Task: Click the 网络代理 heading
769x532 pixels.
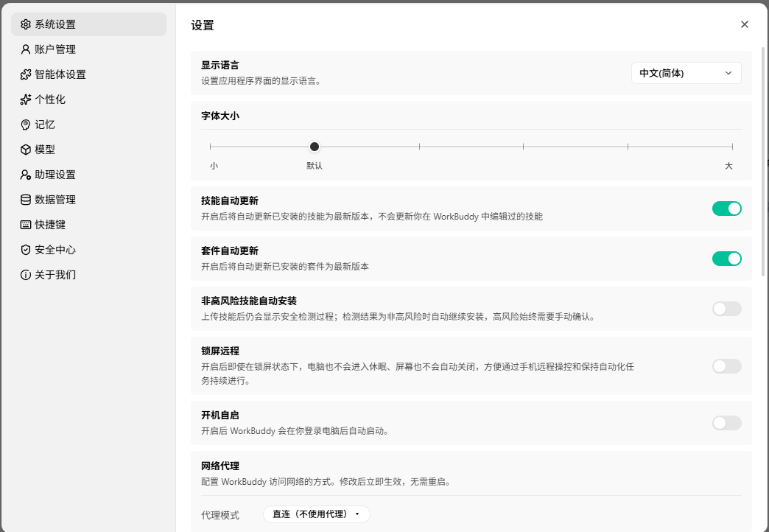Action: pos(220,466)
